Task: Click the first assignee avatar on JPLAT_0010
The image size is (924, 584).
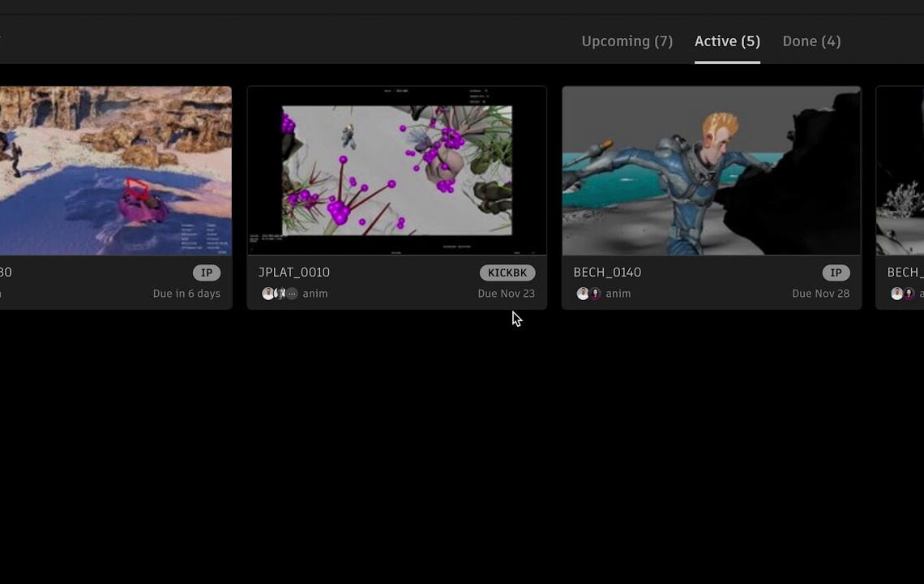Action: 268,294
